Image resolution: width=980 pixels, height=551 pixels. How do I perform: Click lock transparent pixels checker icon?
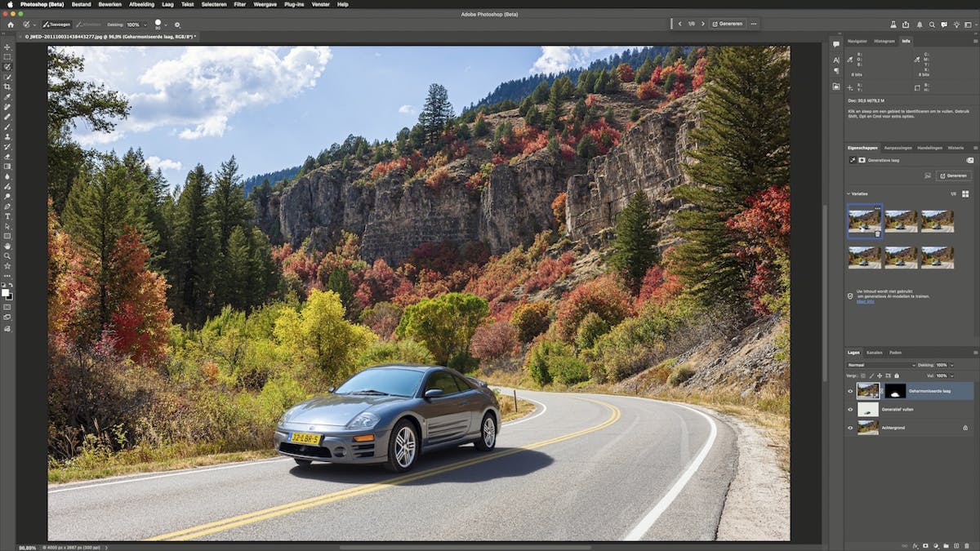click(865, 375)
